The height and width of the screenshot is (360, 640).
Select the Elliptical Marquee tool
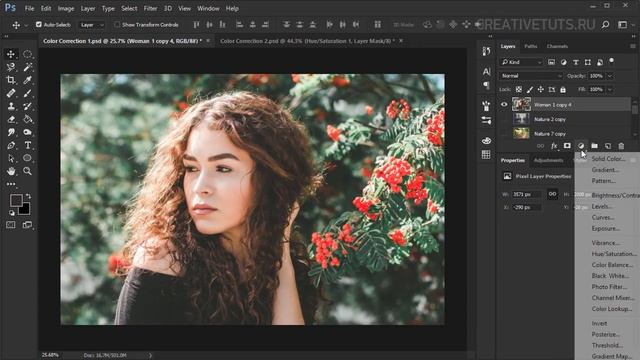click(x=27, y=54)
